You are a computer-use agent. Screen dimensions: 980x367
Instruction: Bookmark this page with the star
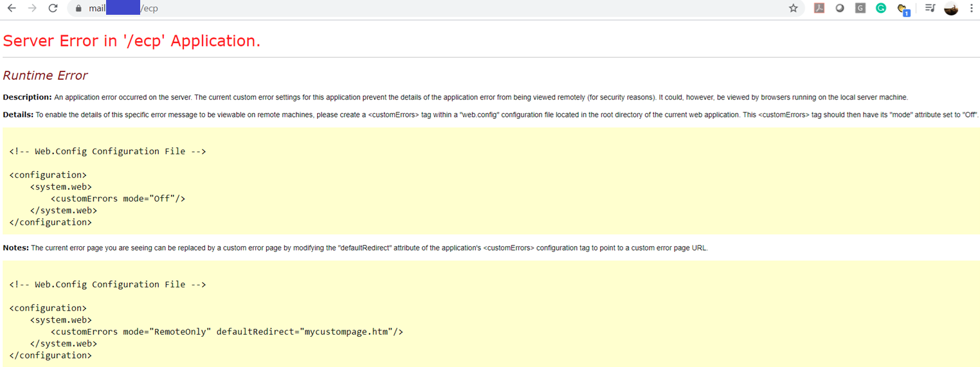coord(793,8)
